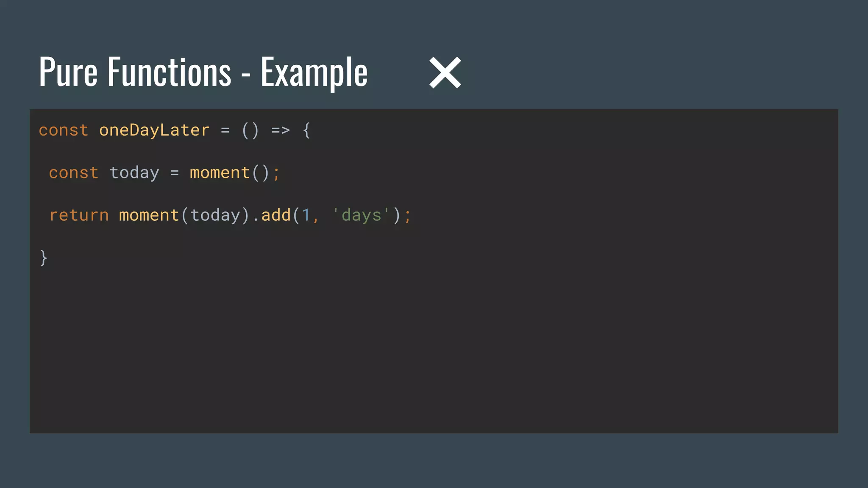
Task: Click the equals sign after today
Action: [175, 173]
